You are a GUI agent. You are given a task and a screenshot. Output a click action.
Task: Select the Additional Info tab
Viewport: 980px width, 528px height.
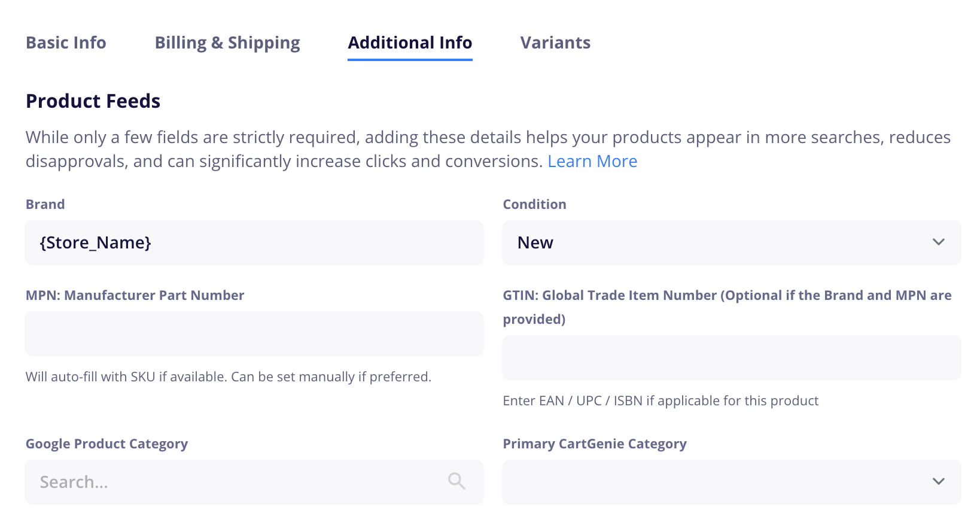[410, 43]
